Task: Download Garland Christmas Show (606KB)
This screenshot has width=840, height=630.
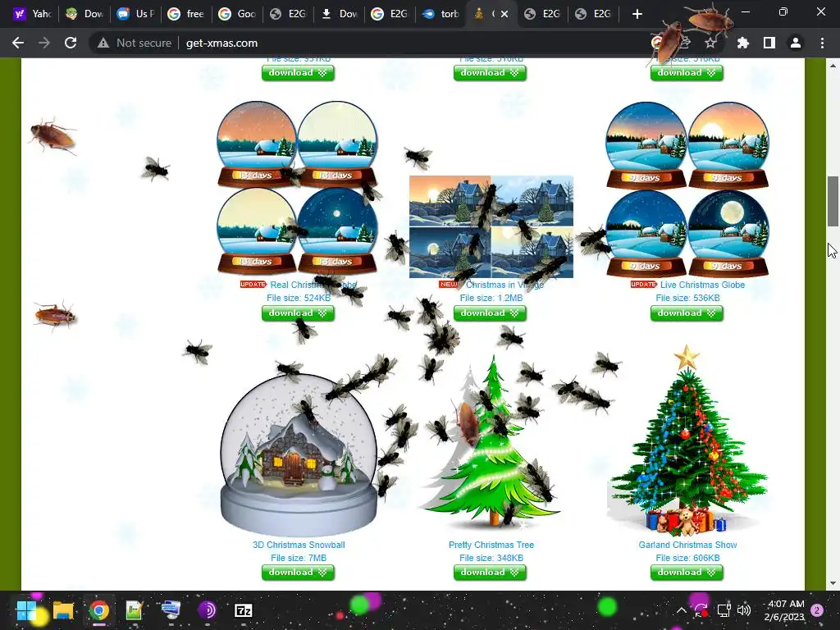Action: coord(687,573)
